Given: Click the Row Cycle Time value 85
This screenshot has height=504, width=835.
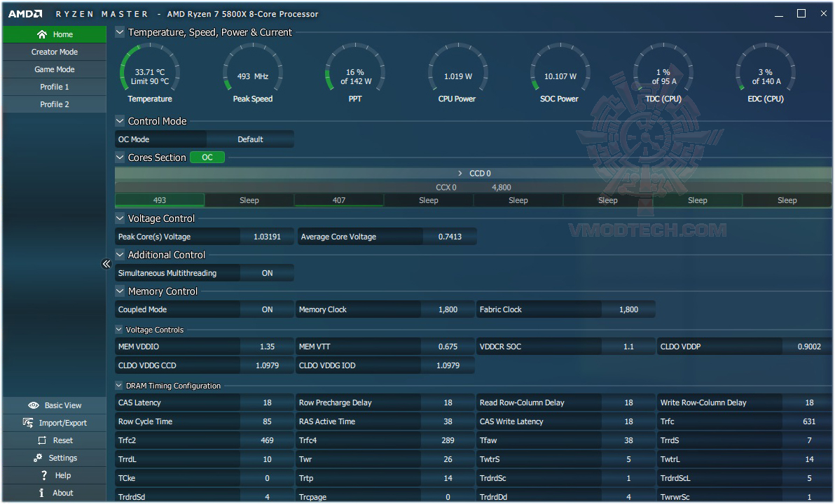Looking at the screenshot, I should (x=267, y=421).
